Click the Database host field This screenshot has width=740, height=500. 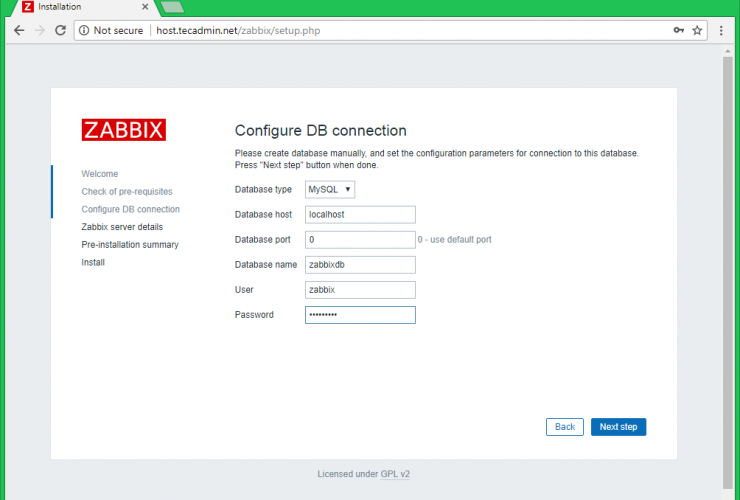[360, 214]
